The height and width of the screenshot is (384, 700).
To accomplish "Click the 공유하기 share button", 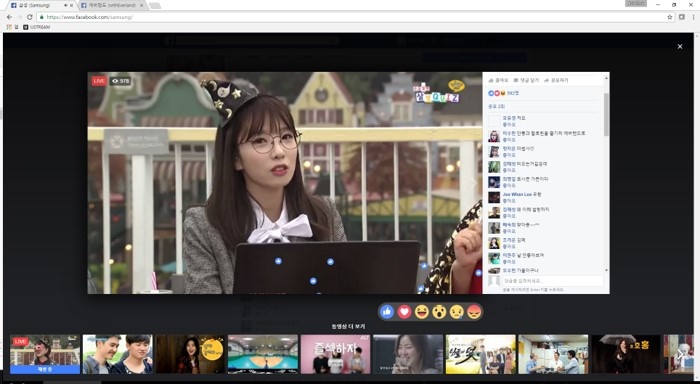I will (556, 80).
